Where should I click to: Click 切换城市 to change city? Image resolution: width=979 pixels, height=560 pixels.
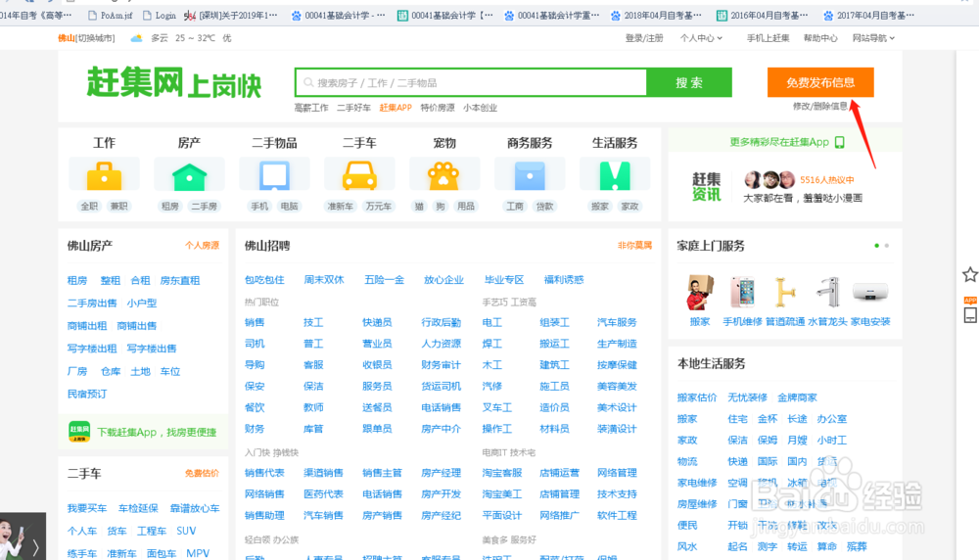coord(96,38)
